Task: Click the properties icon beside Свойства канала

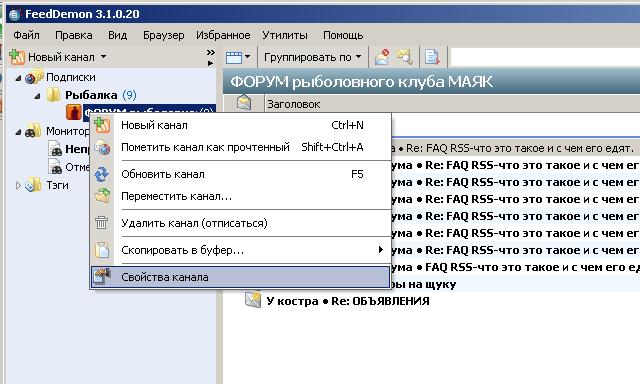Action: point(102,276)
